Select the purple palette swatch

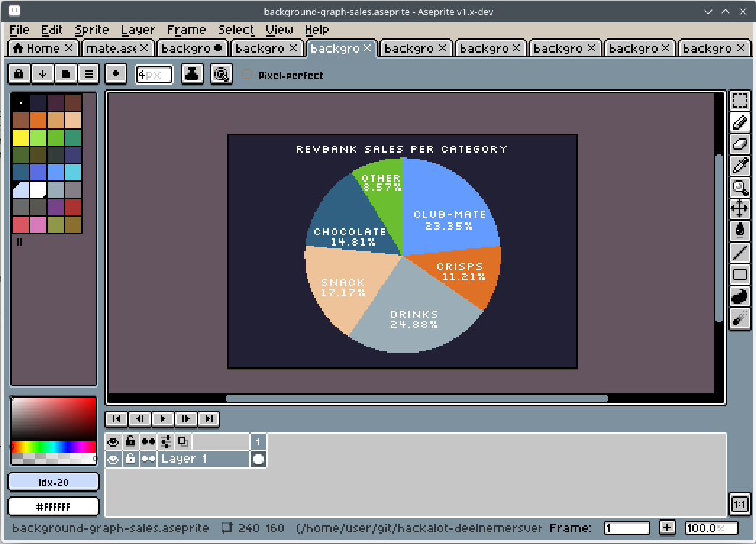click(56, 207)
